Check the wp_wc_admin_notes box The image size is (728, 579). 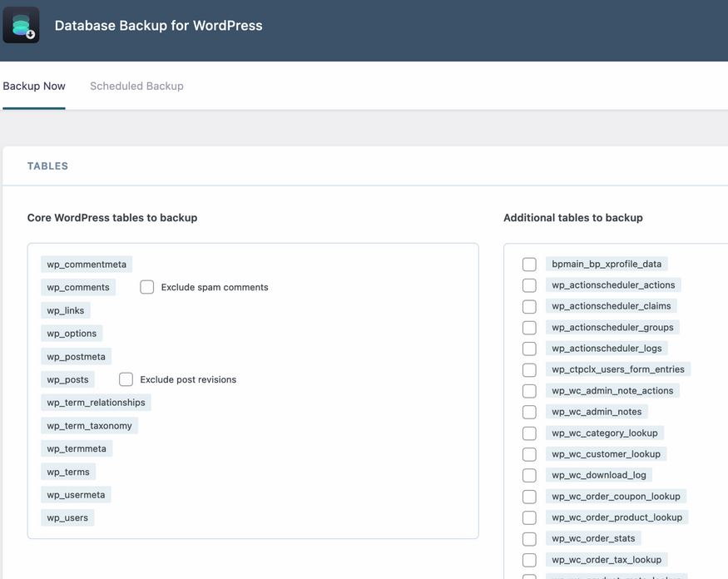(x=529, y=412)
